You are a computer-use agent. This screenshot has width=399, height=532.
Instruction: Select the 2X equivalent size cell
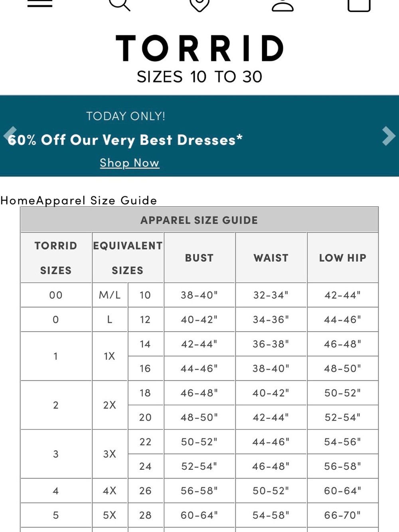[110, 405]
